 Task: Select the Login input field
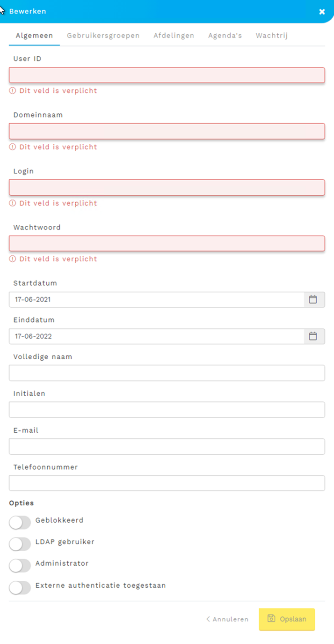[x=167, y=188]
